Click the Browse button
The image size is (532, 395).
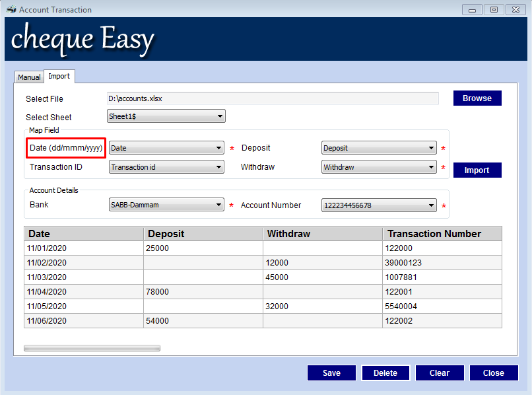[477, 98]
